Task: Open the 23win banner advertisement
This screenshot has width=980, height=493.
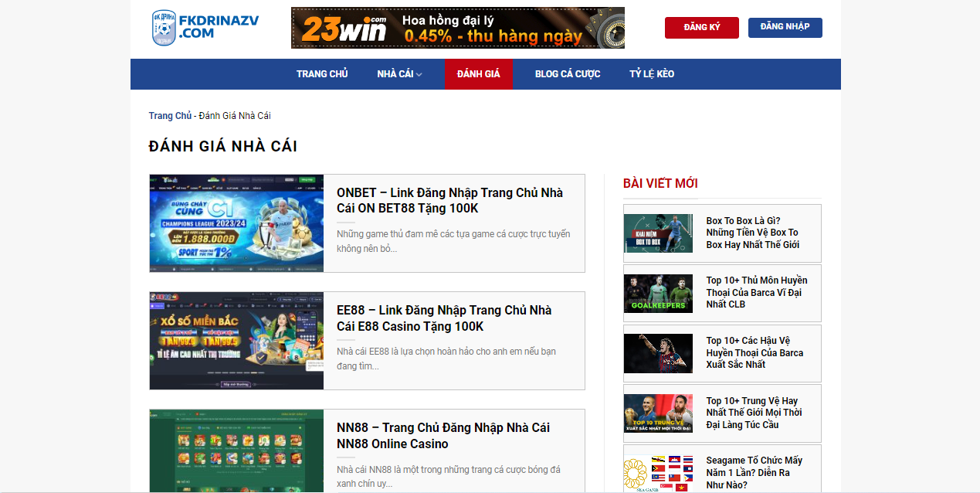Action: point(458,28)
